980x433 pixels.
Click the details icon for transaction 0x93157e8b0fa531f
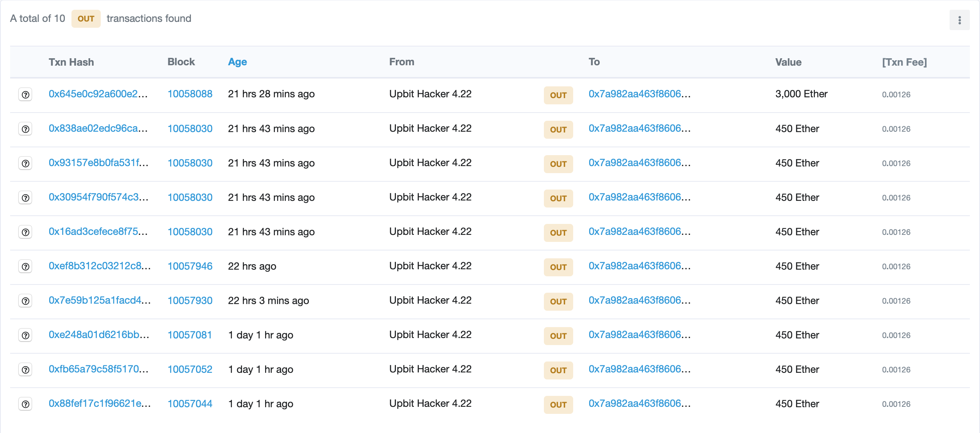(25, 163)
